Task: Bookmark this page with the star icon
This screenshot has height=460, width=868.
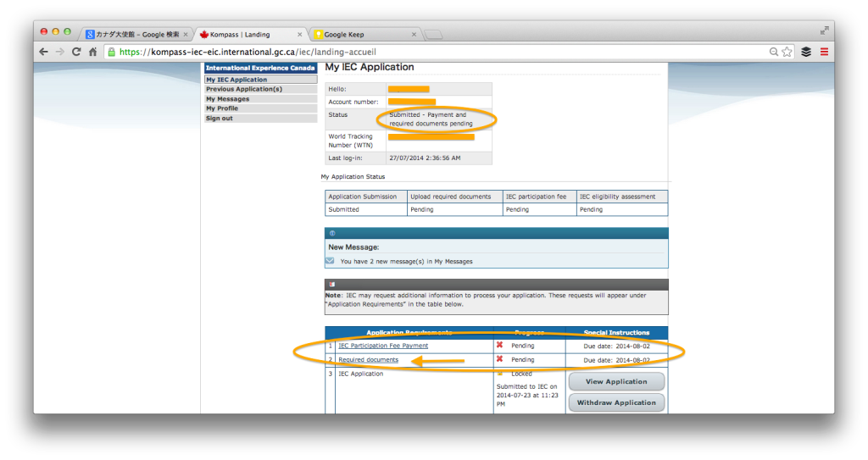Action: click(x=787, y=52)
